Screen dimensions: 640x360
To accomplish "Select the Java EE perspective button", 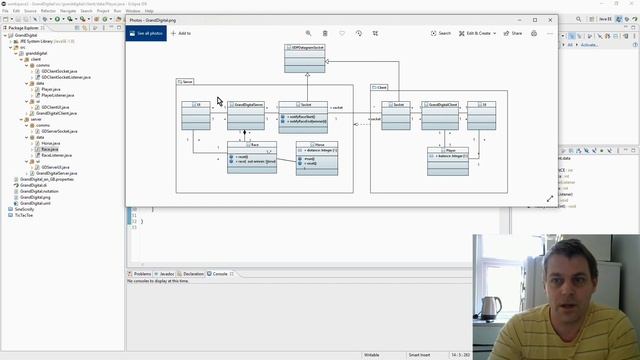I will pyautogui.click(x=605, y=19).
